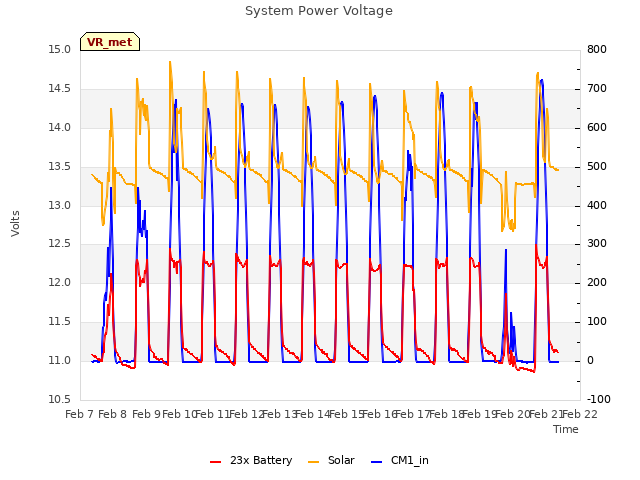Click the System Power Voltage chart title
Screen dimensions: 640x480
(x=319, y=11)
